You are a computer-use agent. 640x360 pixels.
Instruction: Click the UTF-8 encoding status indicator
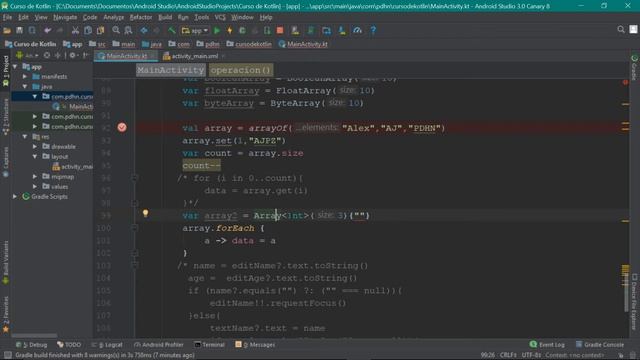(x=531, y=355)
